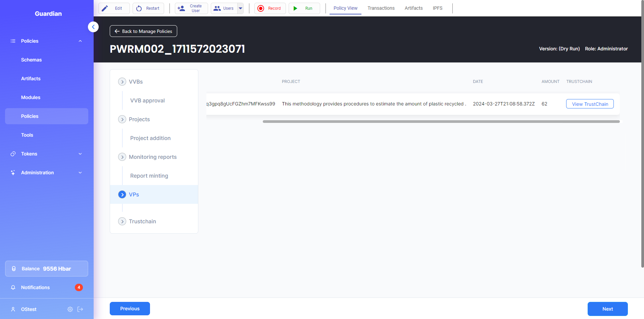Open the Users dropdown arrow
This screenshot has height=319, width=644.
240,8
